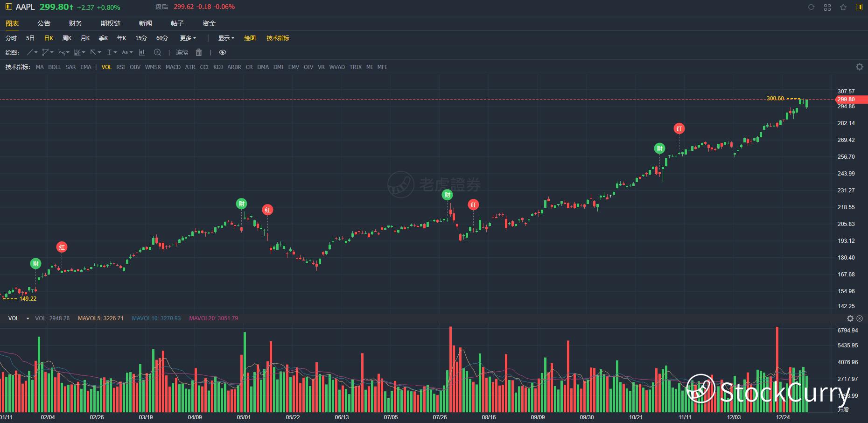Open the 更多 more-periods dropdown

pos(188,38)
